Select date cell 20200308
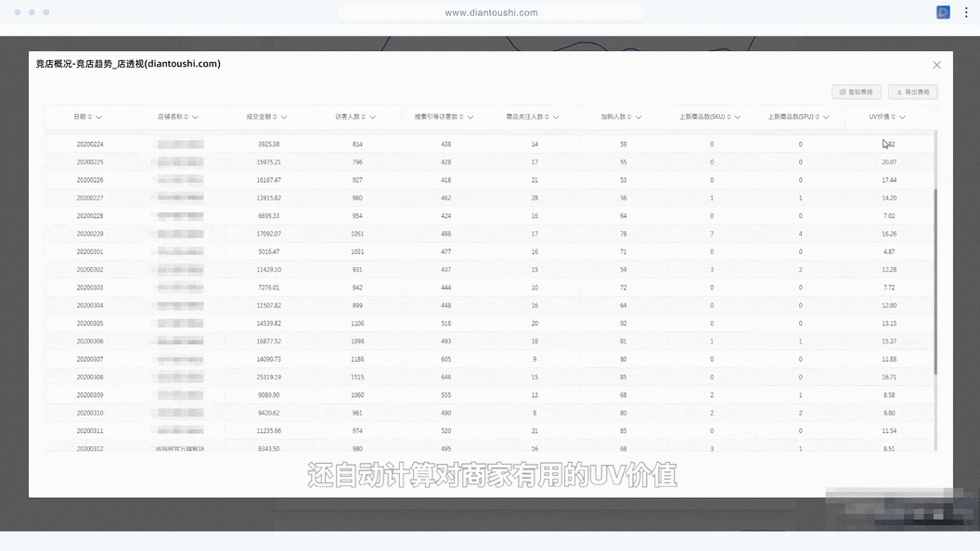The width and height of the screenshot is (980, 551). coord(90,378)
